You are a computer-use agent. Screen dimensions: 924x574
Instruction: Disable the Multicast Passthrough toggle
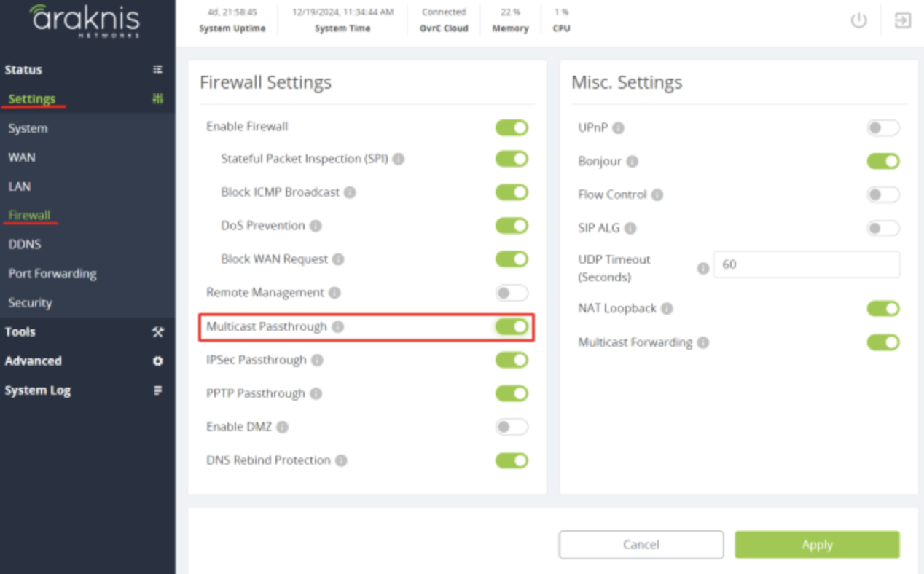512,326
